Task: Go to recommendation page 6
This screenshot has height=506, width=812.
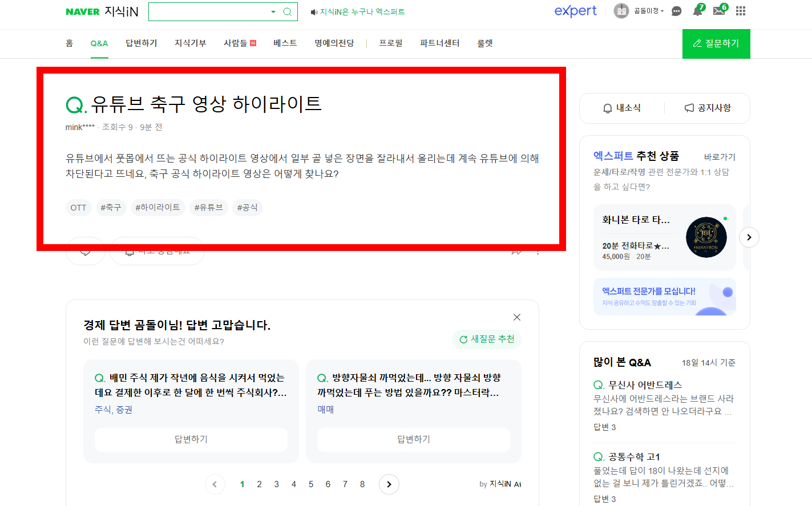Action: click(x=328, y=484)
